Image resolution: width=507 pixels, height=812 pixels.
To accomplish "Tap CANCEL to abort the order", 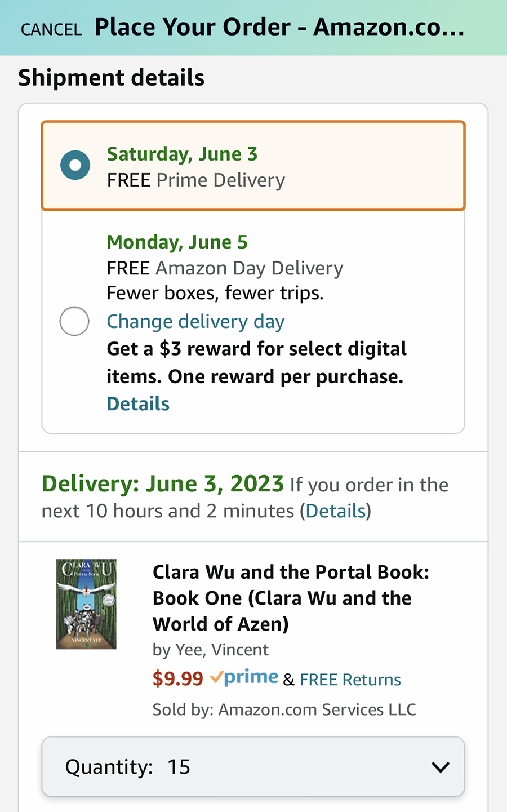I will (51, 29).
